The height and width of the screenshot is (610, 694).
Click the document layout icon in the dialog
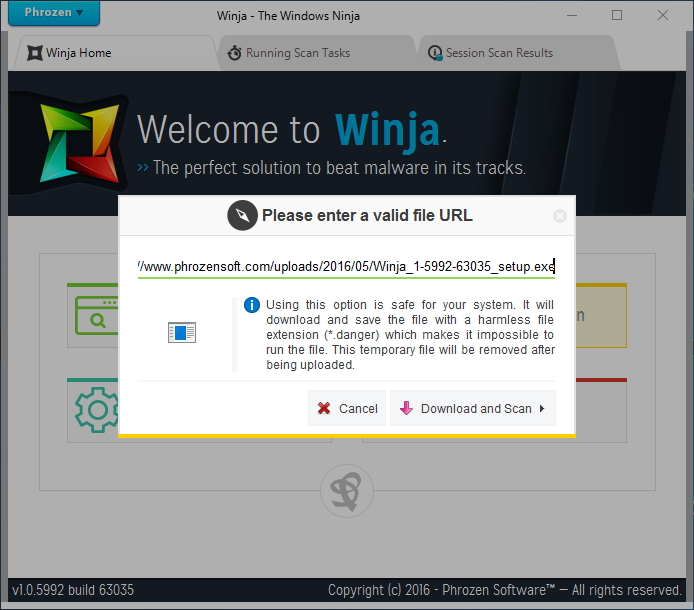[182, 332]
